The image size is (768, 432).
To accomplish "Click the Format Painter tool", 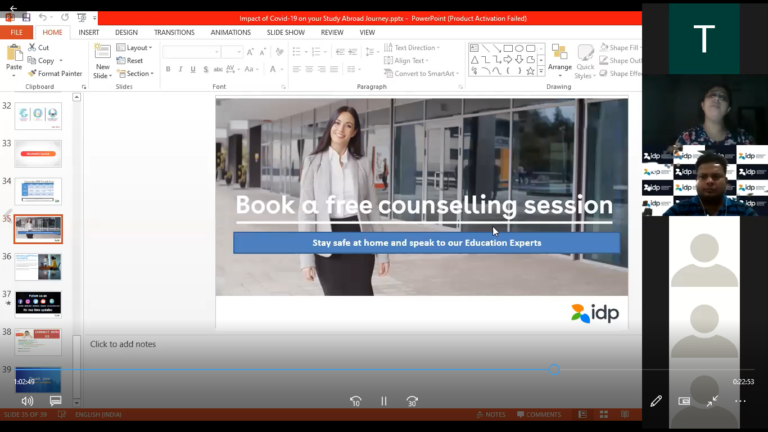I will tap(55, 73).
